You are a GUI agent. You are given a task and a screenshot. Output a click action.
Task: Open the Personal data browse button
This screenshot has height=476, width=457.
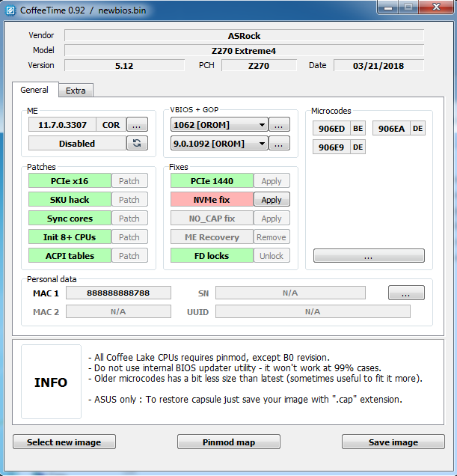406,293
